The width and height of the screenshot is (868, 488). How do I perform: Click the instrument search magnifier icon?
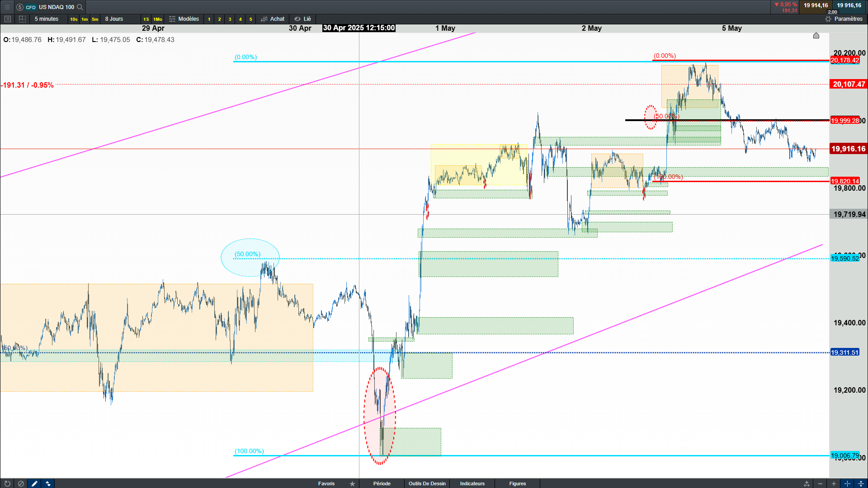coord(80,7)
